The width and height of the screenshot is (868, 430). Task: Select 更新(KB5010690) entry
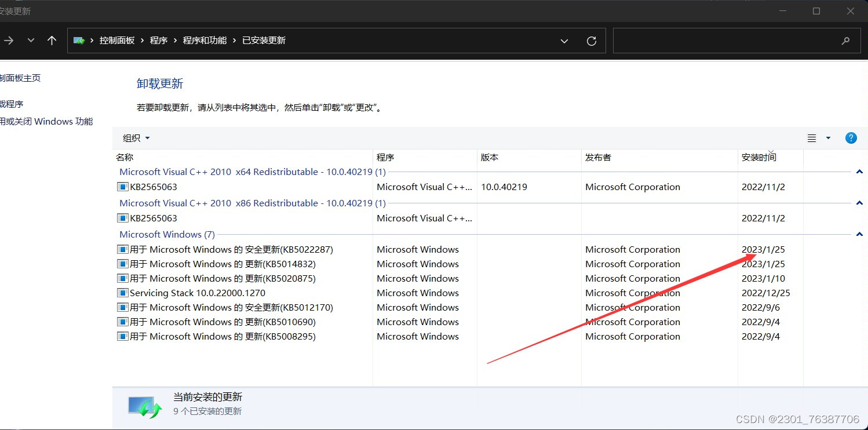pyautogui.click(x=223, y=322)
